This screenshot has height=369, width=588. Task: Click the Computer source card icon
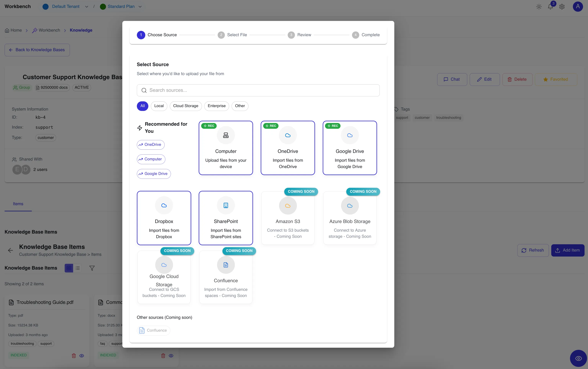[226, 135]
